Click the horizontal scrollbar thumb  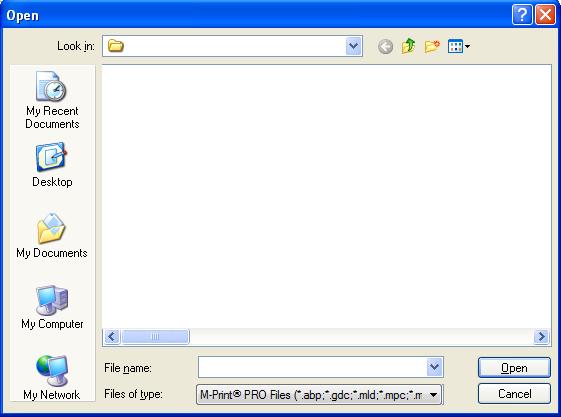155,337
